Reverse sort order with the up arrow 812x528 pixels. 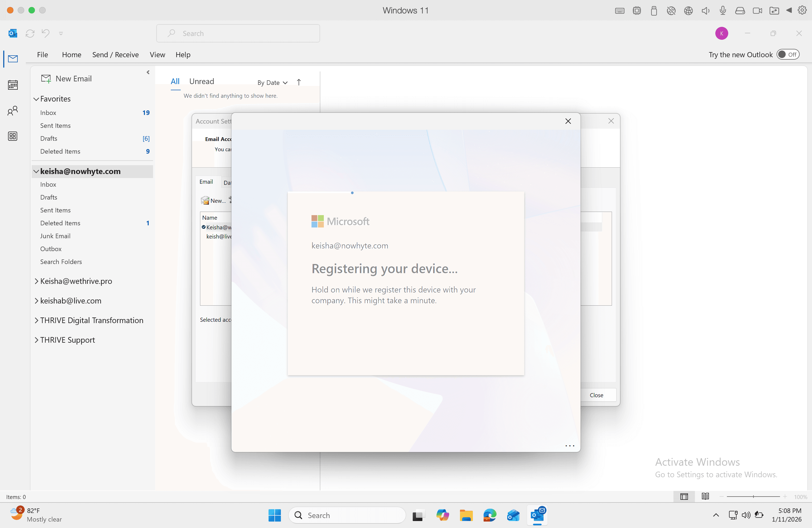pos(299,82)
